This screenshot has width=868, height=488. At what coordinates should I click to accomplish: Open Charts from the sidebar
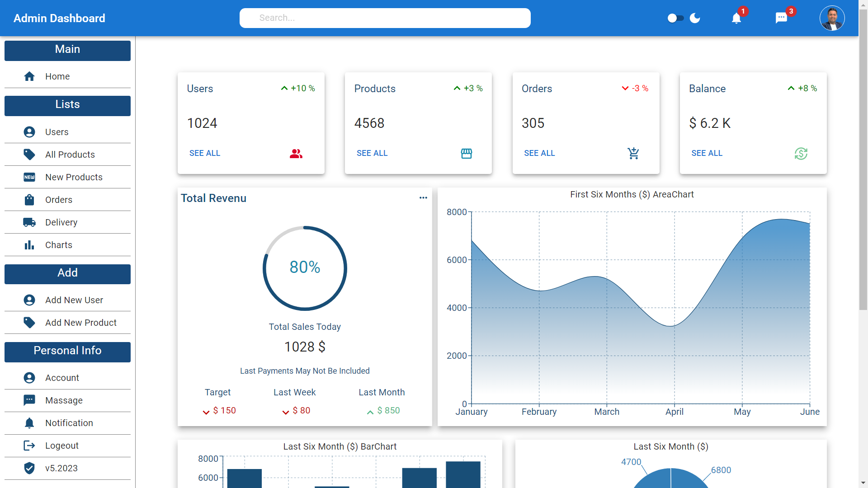coord(59,245)
